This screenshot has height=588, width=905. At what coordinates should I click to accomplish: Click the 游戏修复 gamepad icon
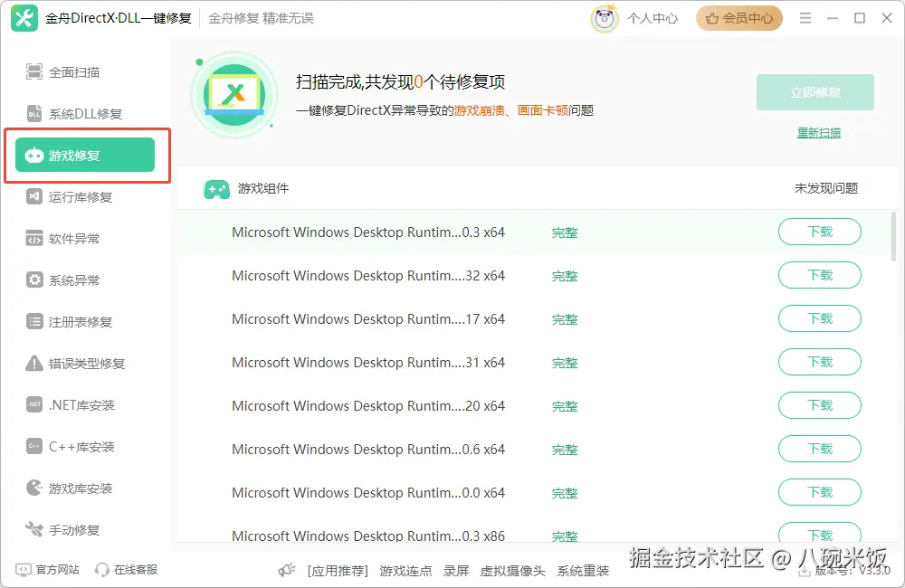34,156
